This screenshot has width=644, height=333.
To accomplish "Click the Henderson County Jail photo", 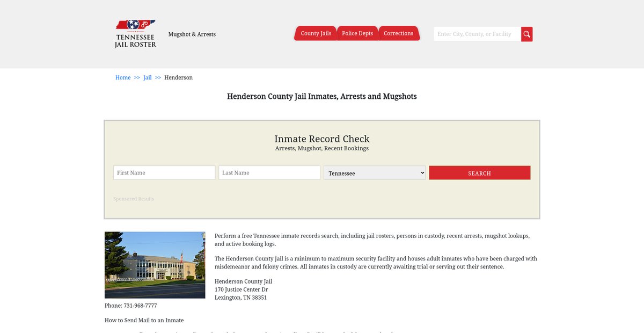I will point(155,265).
